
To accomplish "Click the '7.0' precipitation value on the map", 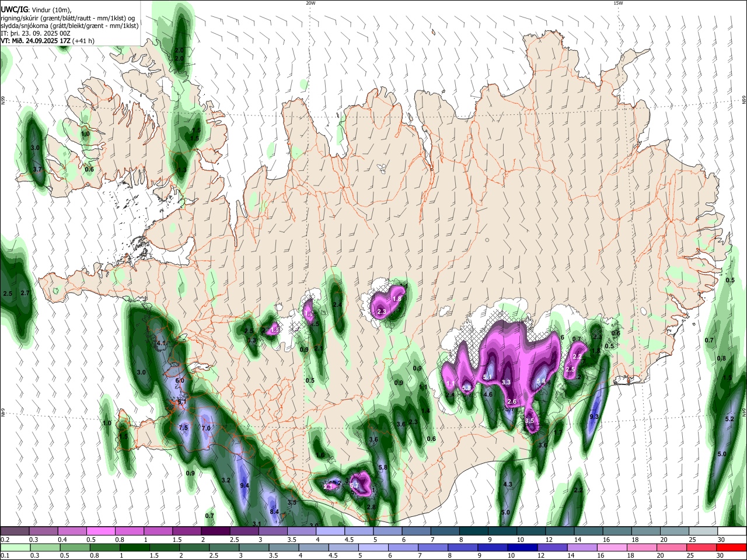I will pos(205,428).
